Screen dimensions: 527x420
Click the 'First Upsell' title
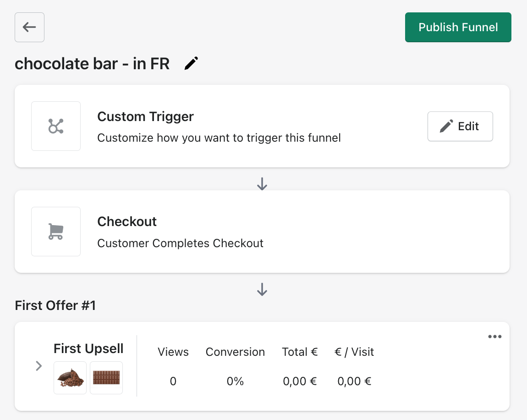(89, 348)
